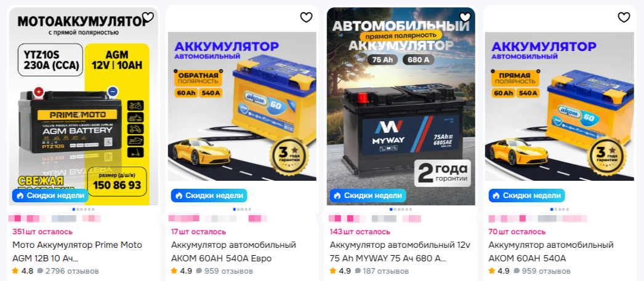Favorite the AKOM 60AH Евро battery heart
The width and height of the screenshot is (644, 281).
tap(307, 17)
